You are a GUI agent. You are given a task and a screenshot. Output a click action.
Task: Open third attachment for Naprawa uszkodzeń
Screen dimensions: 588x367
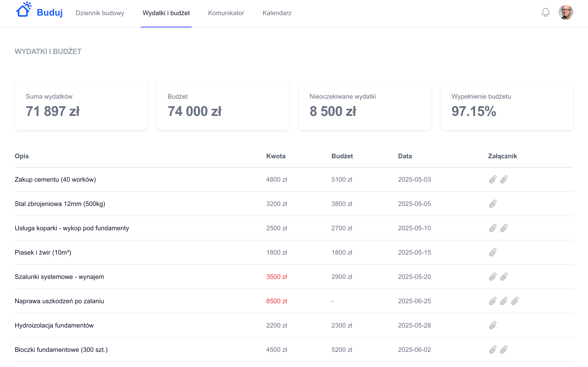pyautogui.click(x=515, y=301)
